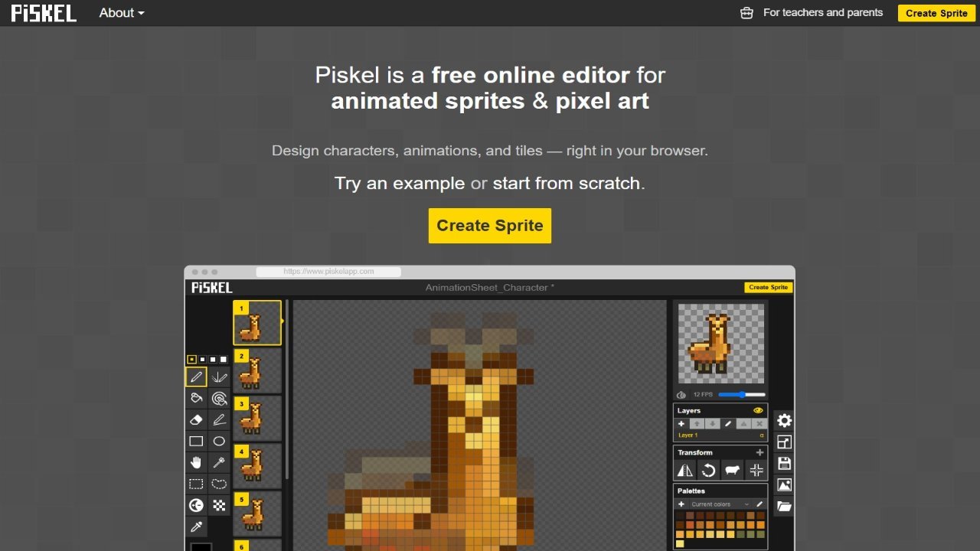Expand the Transform panel plus

coord(759,452)
